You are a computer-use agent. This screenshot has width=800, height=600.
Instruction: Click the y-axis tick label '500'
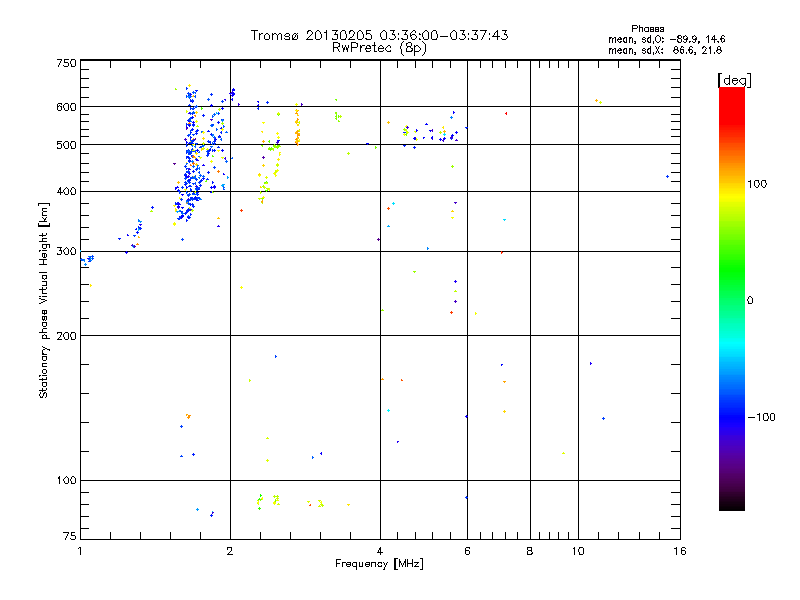coord(66,145)
